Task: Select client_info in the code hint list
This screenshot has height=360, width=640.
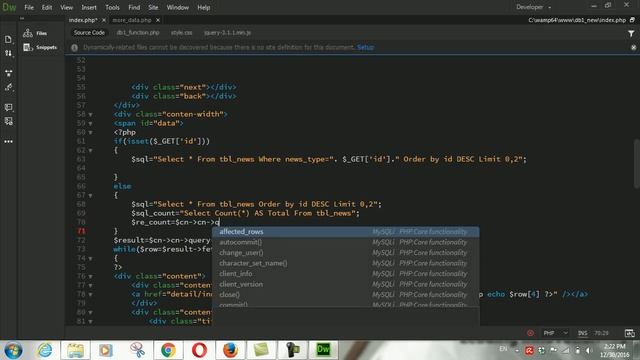Action: pos(346,274)
